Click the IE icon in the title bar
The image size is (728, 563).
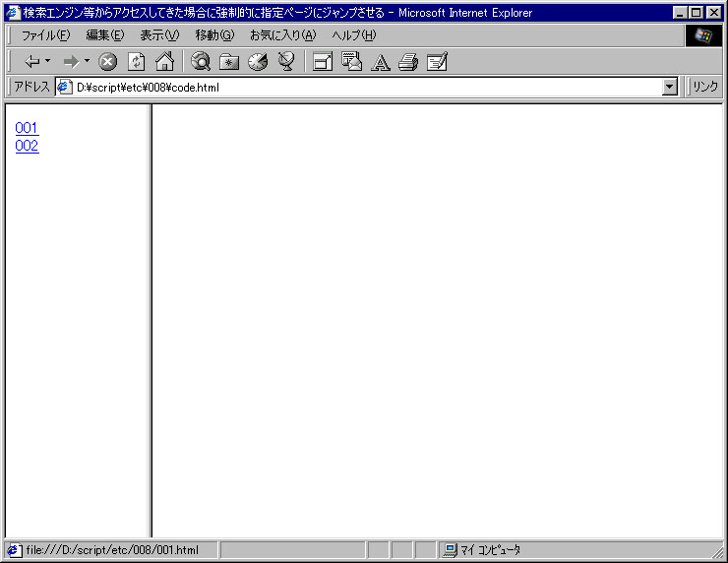click(13, 13)
